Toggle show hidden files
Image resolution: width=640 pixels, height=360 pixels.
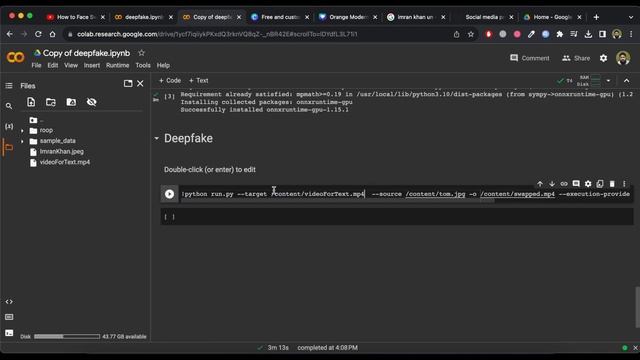tap(91, 102)
